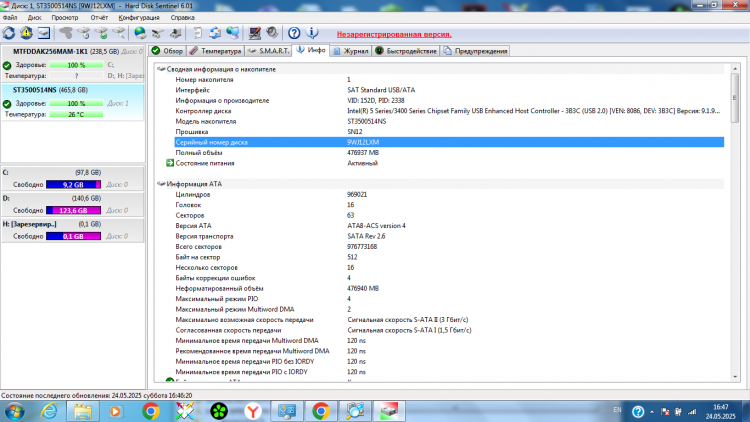This screenshot has height=422, width=750.
Task: Open the Конфигурация menu
Action: (139, 18)
